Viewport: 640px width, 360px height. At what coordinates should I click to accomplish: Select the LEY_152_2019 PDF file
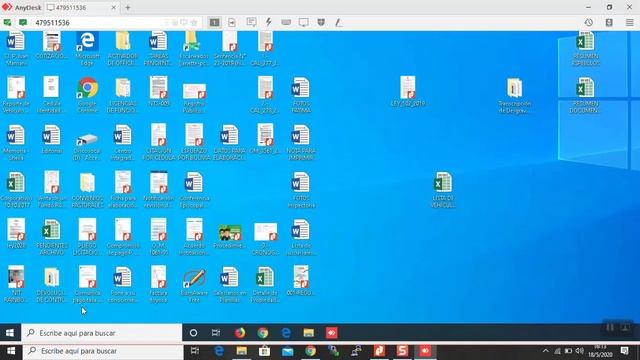click(408, 91)
